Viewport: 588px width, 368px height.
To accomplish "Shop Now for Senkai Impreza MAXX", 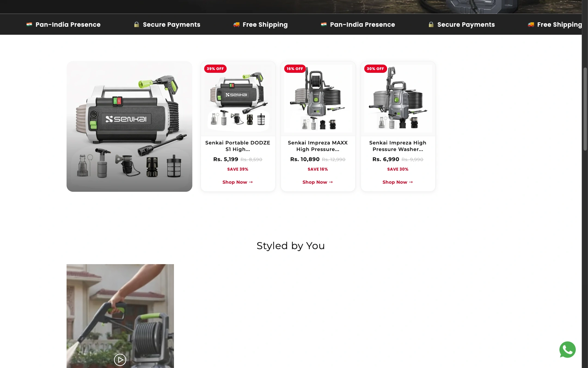I will tap(318, 182).
